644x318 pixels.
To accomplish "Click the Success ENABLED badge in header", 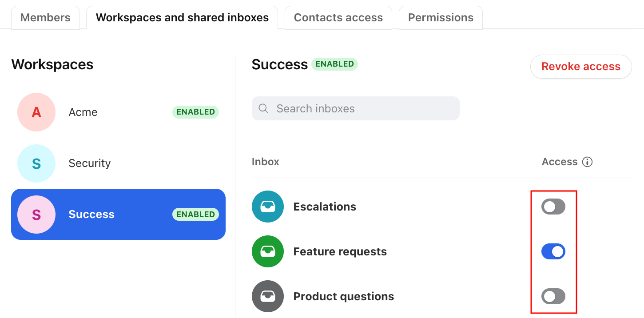I will [x=334, y=64].
